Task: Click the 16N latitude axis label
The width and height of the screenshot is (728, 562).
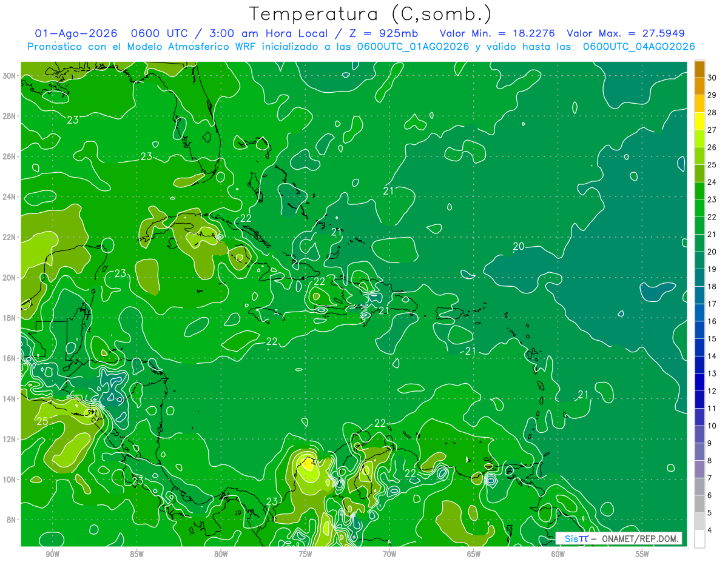Action: (10, 358)
